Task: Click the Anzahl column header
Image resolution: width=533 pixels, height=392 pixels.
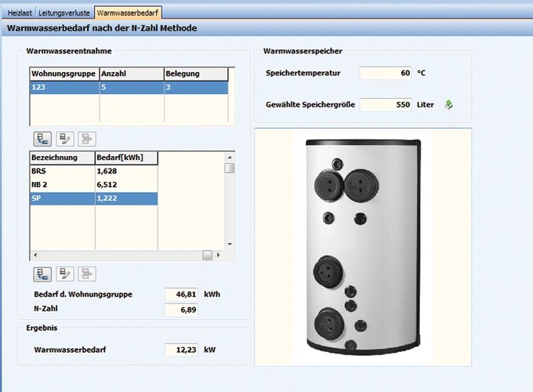Action: coord(132,74)
